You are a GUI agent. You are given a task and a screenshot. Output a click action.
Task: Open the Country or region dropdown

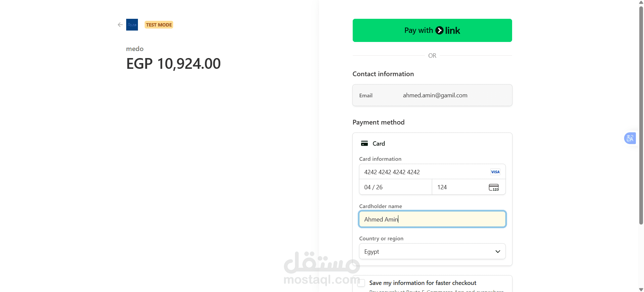pos(432,251)
